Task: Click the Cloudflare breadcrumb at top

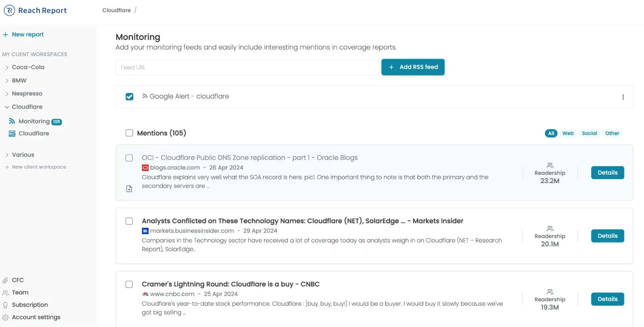Action: [x=117, y=10]
